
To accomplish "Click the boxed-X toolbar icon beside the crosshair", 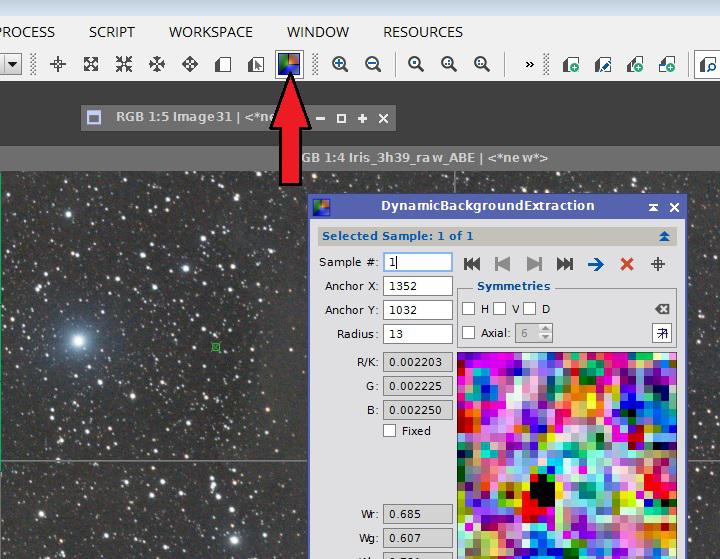I will 91,64.
